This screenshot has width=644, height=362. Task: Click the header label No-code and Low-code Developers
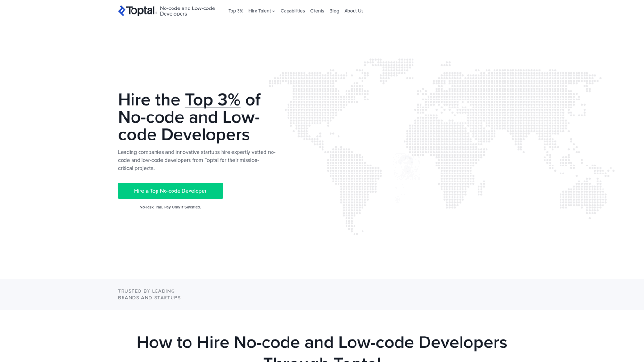187,11
